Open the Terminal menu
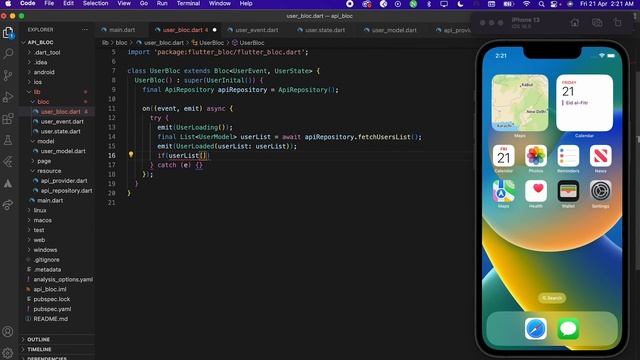Screen dimensions: 640x360 point(188,3)
